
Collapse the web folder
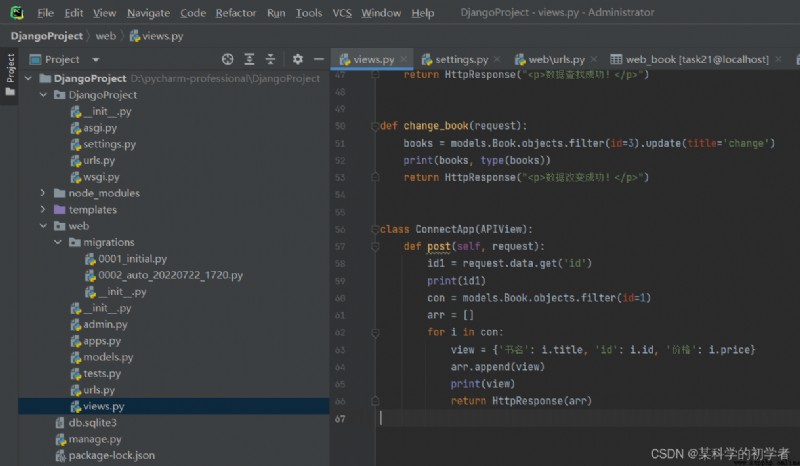pyautogui.click(x=43, y=226)
